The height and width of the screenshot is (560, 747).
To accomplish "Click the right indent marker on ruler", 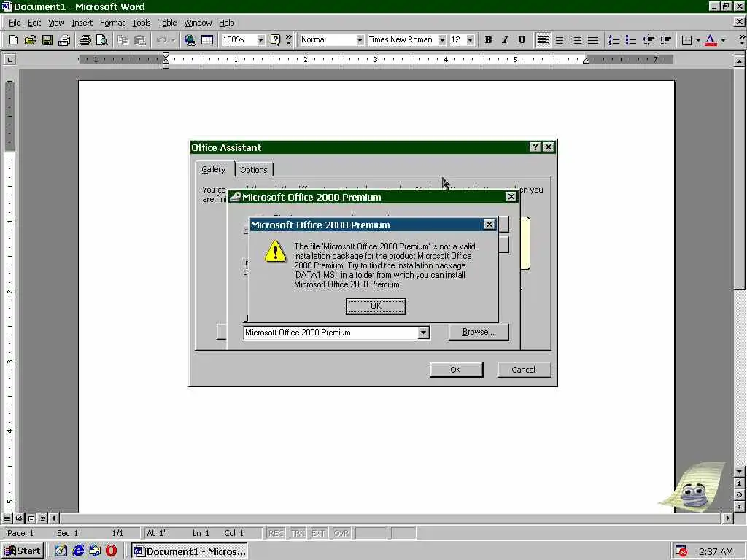I will click(586, 61).
